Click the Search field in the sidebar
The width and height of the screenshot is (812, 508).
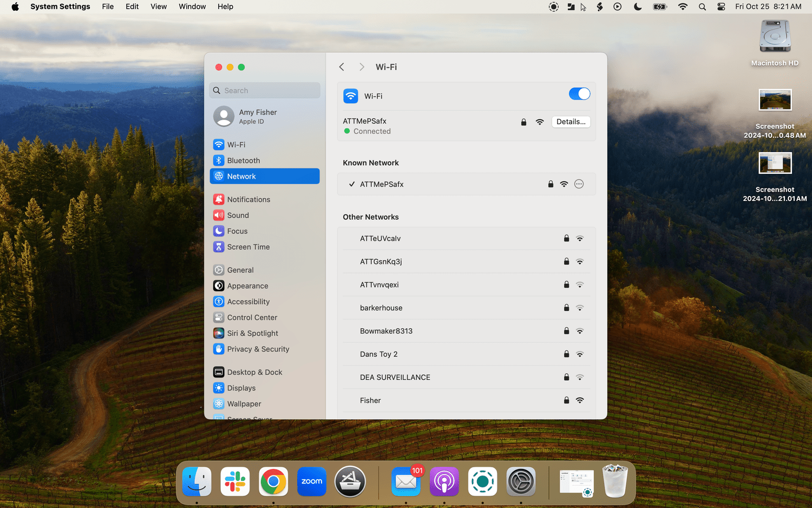tap(265, 90)
